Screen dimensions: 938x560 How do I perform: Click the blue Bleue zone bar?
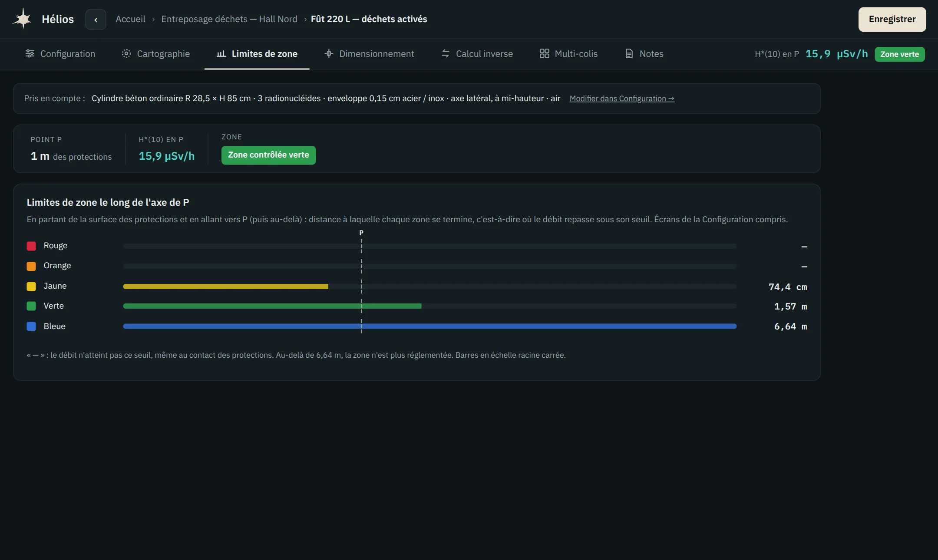click(x=429, y=326)
